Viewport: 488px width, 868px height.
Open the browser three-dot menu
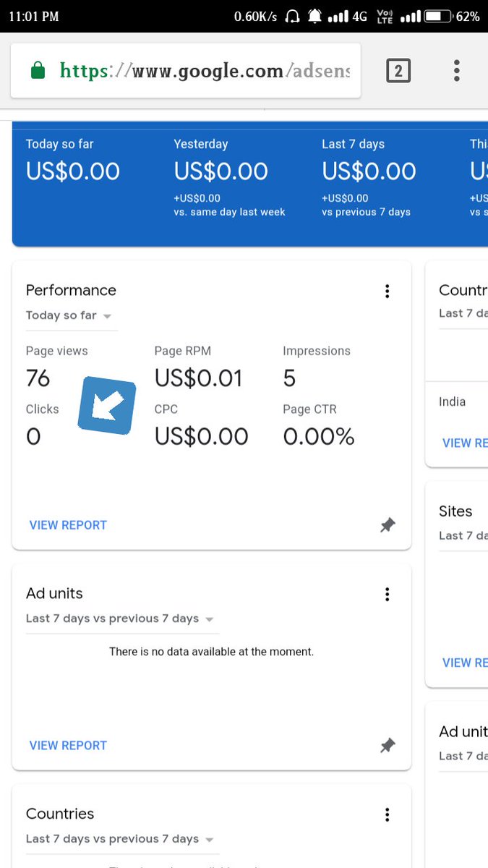tap(456, 70)
